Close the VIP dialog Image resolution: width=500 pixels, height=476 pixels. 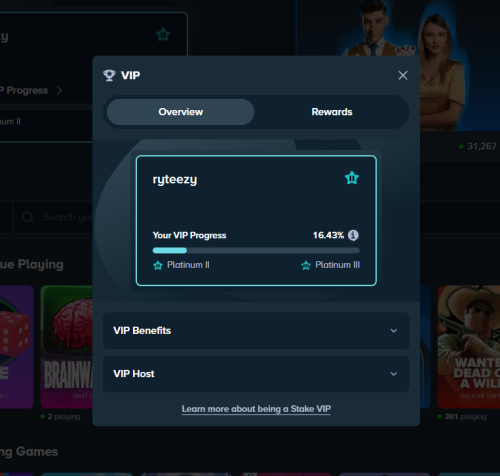403,75
